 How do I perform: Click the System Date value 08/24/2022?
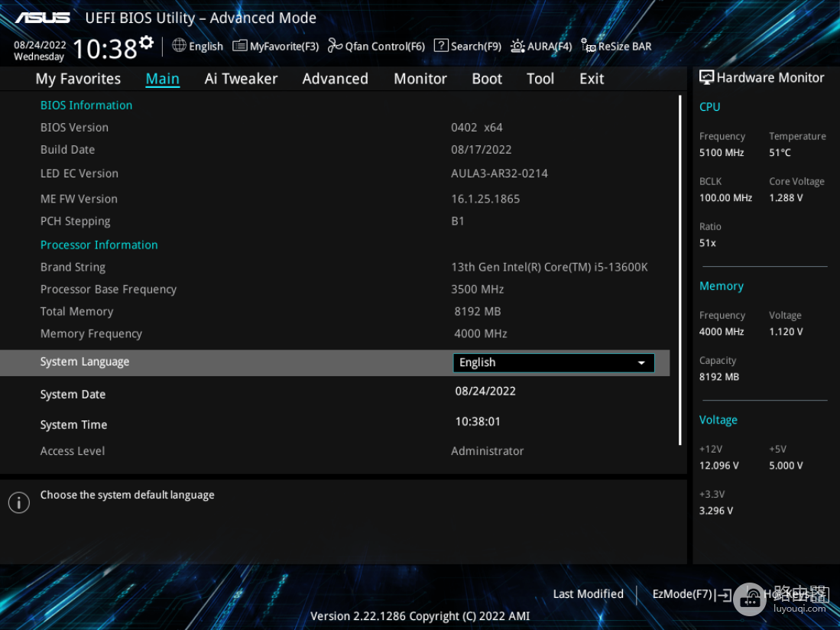485,391
